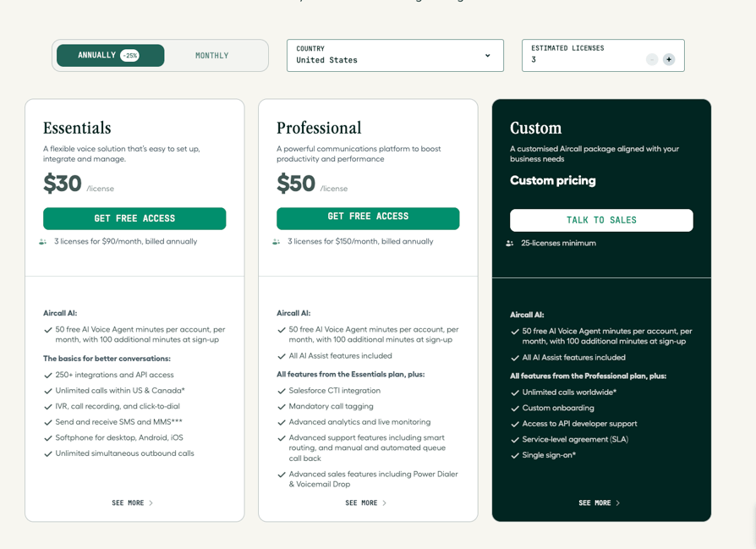
Task: Click the arrow next to Professional See More
Action: click(384, 502)
